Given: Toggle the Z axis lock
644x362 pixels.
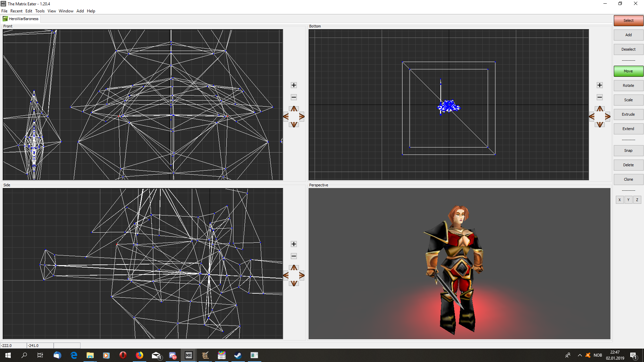Looking at the screenshot, I should (637, 200).
